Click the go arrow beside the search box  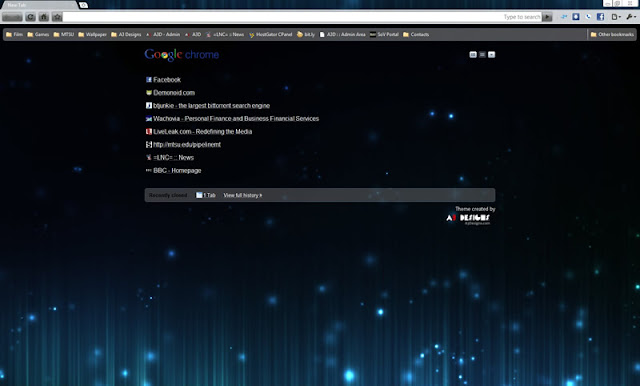point(547,17)
